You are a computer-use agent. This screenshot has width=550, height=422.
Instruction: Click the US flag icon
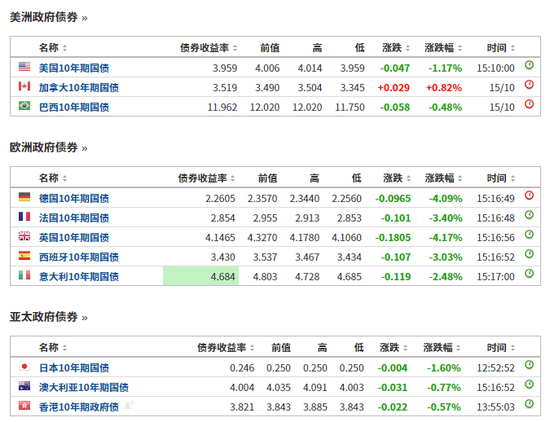click(24, 66)
